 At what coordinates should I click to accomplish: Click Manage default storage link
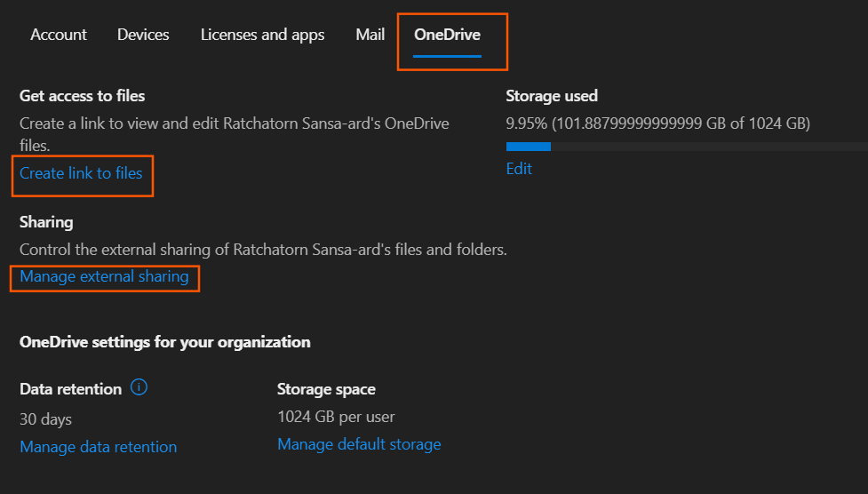359,444
